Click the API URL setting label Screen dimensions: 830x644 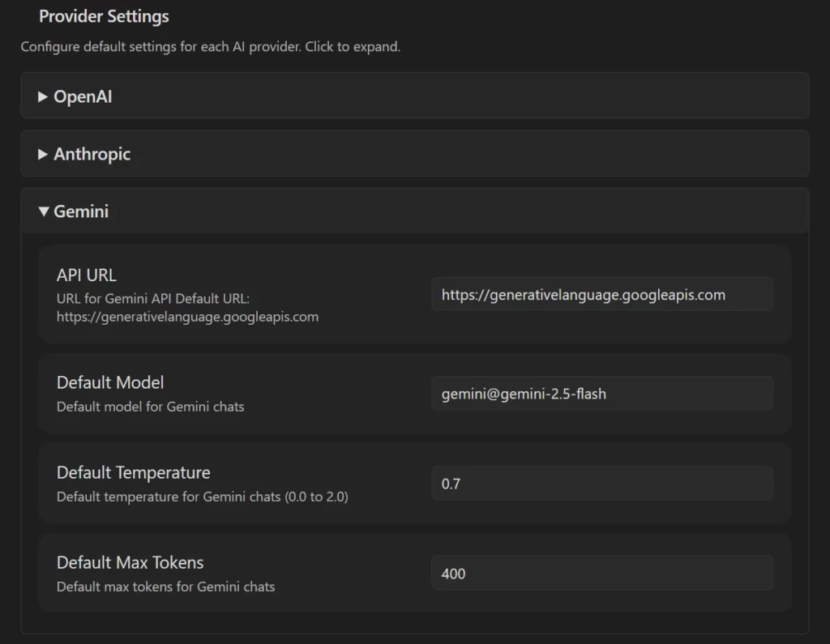coord(86,275)
